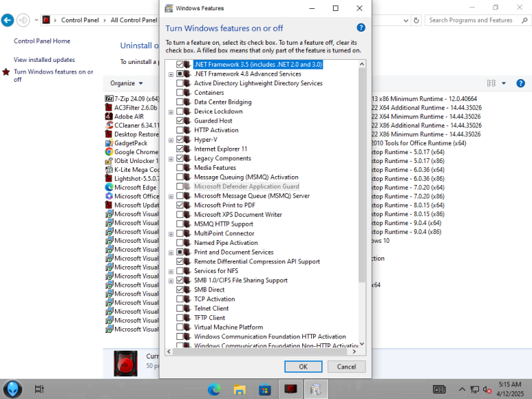
Task: Click the refresh button in address bar
Action: [416, 21]
